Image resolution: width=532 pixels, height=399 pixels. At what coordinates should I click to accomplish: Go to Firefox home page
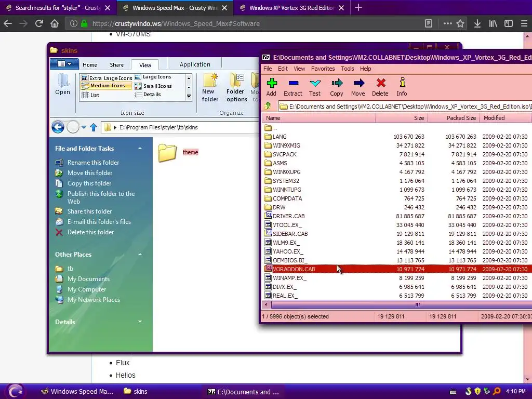point(55,23)
